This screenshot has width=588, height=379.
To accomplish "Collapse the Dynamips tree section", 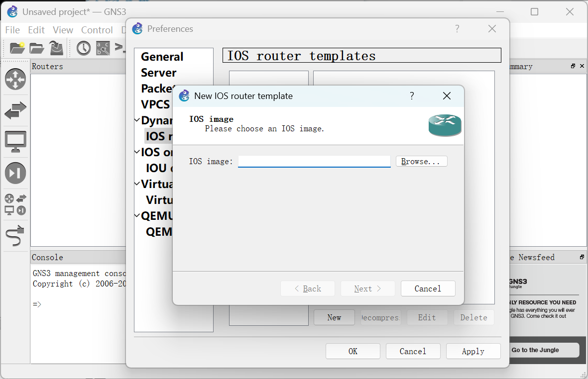I will (x=137, y=120).
